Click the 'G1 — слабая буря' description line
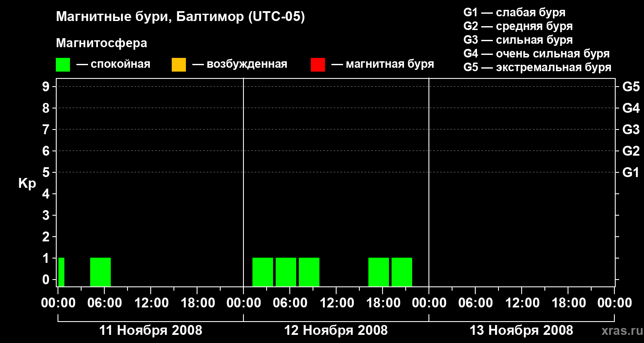This screenshot has width=644, height=343. pyautogui.click(x=514, y=12)
